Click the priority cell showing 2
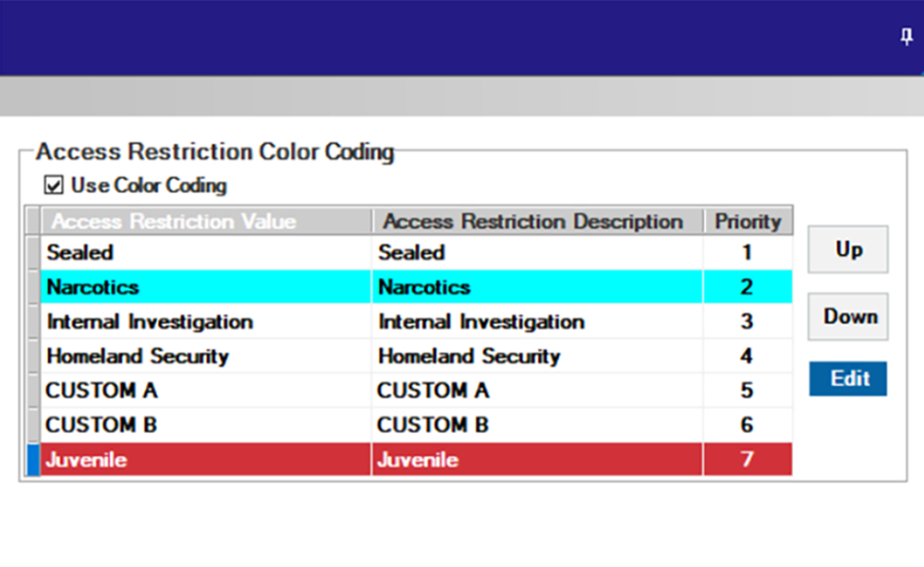Viewport: 924px width, 567px height. 748,287
